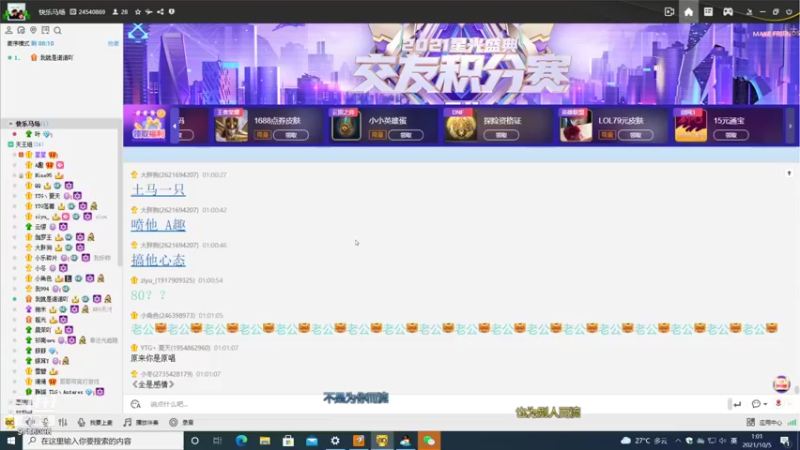Click 抢麦 link in mic queue
The width and height of the screenshot is (800, 450).
tap(113, 43)
